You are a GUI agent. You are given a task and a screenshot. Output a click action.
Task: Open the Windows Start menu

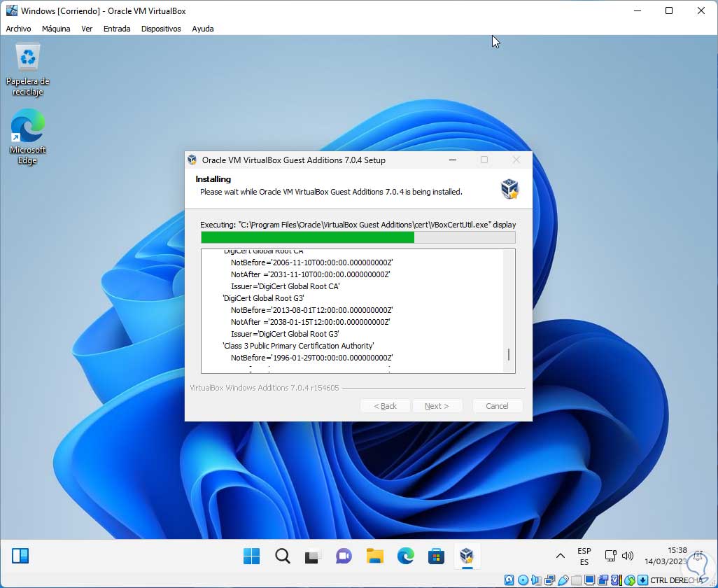(x=251, y=556)
